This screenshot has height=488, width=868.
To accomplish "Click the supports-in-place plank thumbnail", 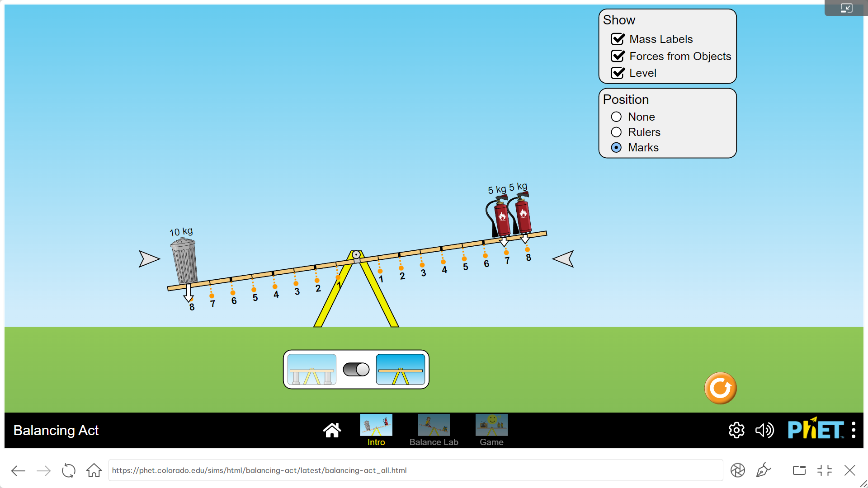I will tap(312, 370).
